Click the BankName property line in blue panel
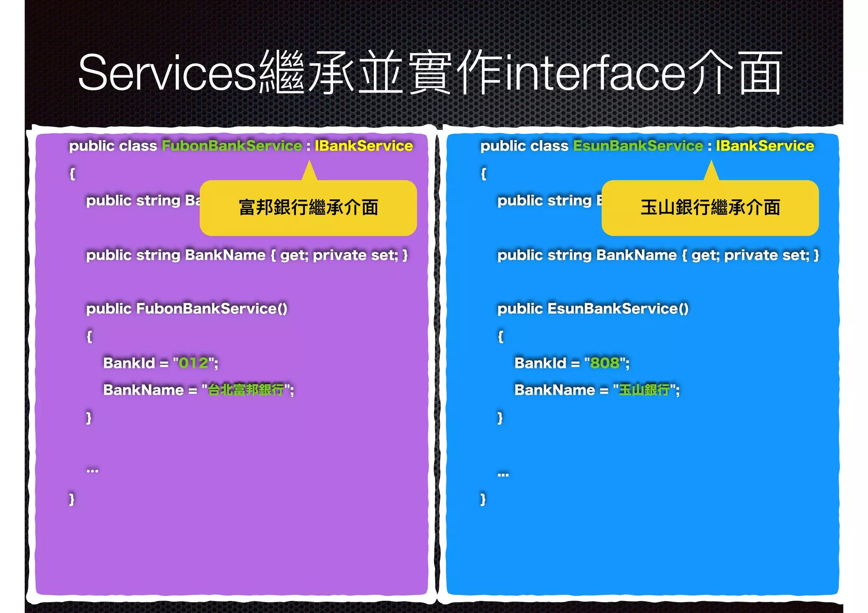 (x=658, y=255)
